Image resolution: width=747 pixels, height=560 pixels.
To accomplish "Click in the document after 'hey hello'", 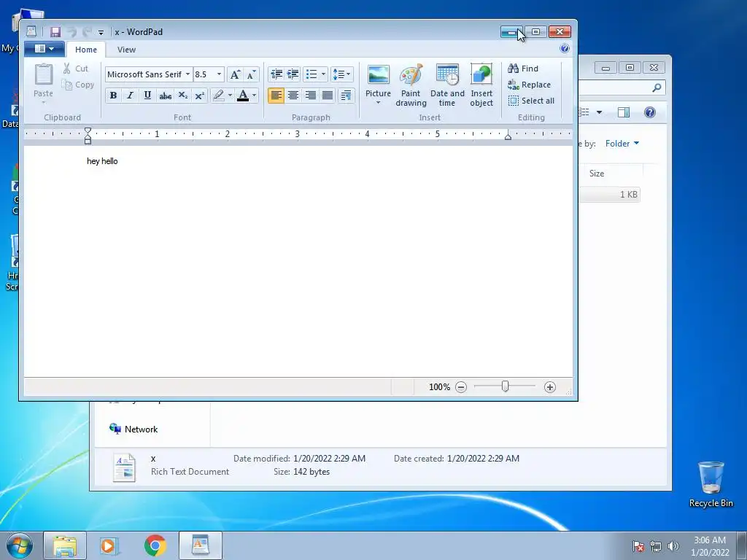I will [119, 161].
